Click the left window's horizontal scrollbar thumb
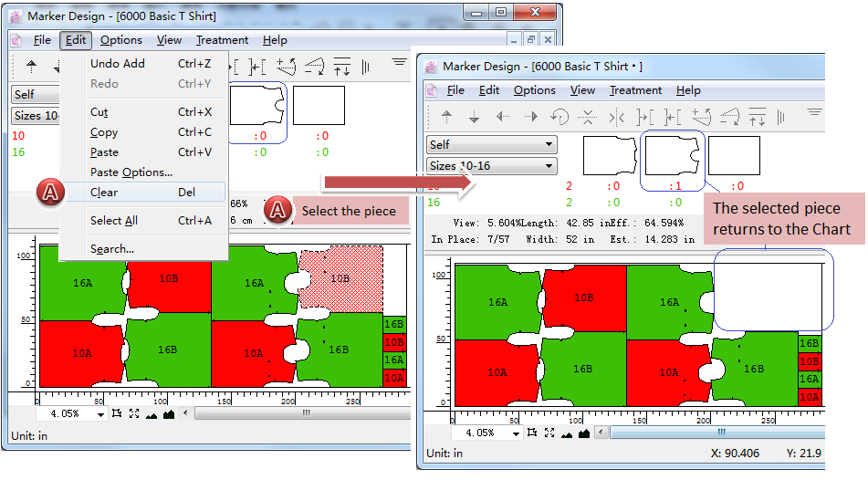Screen dimensions: 868x480 pyautogui.click(x=306, y=413)
